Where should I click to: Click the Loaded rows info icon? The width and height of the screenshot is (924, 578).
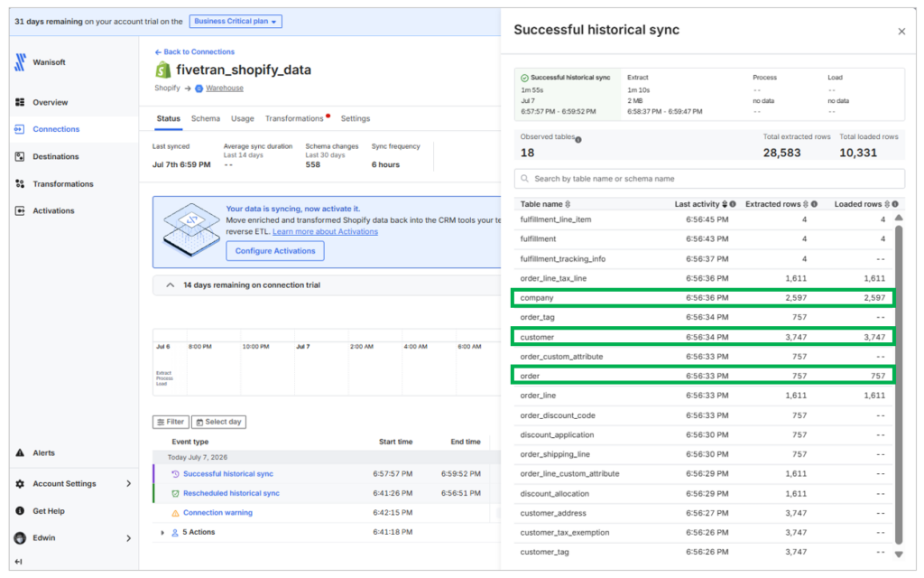tap(895, 204)
